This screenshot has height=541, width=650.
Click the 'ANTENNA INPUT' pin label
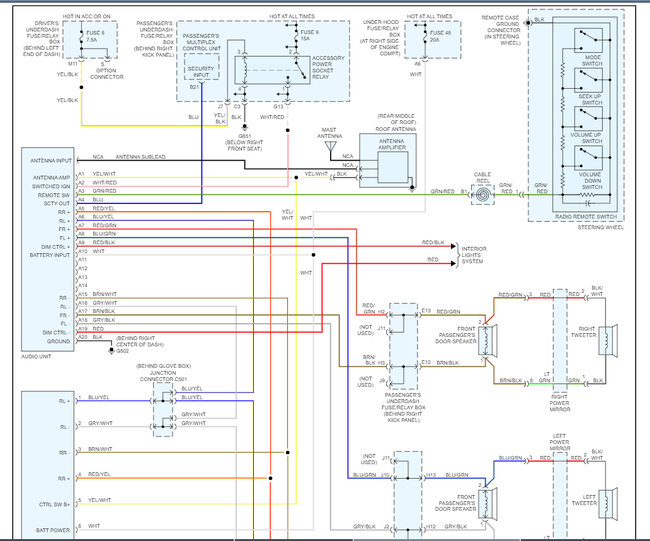click(x=51, y=160)
